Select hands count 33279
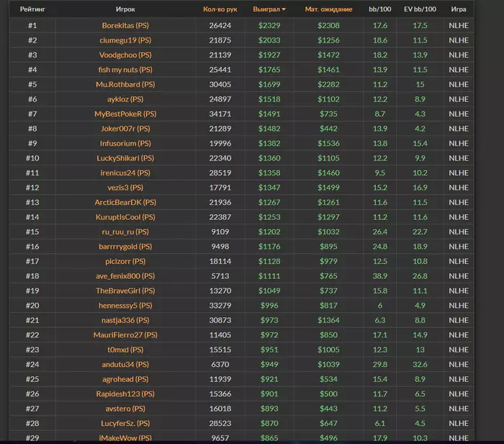504x444 pixels. tap(220, 306)
